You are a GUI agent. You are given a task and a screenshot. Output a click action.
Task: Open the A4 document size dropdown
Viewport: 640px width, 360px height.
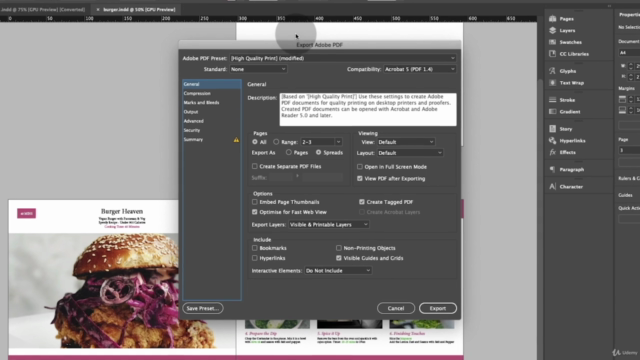[x=629, y=53]
